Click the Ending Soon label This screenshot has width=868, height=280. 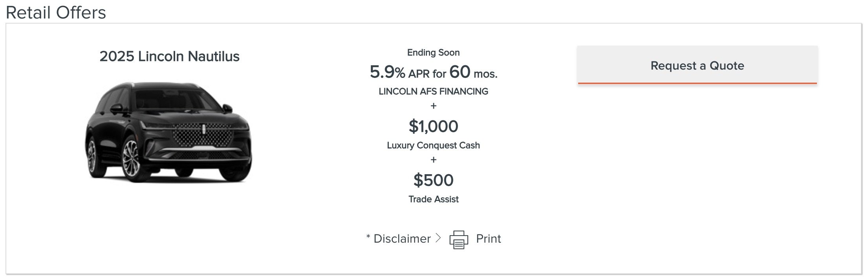[x=433, y=52]
